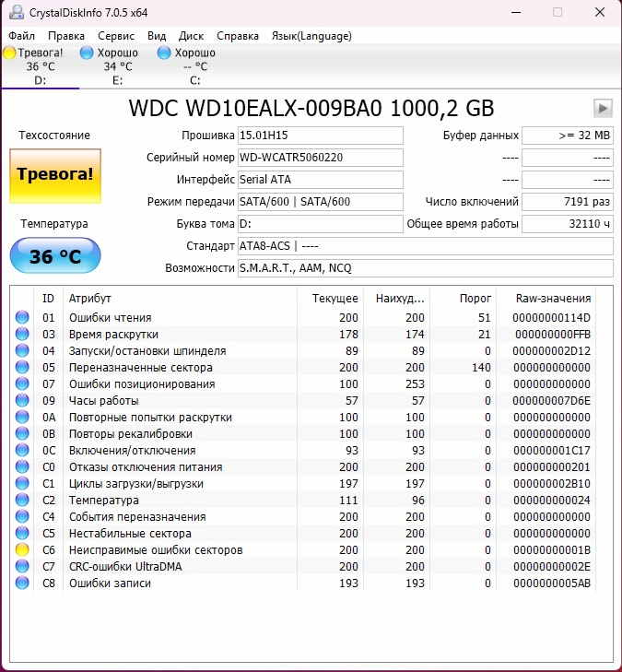Image resolution: width=622 pixels, height=672 pixels.
Task: Click the Число включений value 7191 раз
Action: (568, 202)
